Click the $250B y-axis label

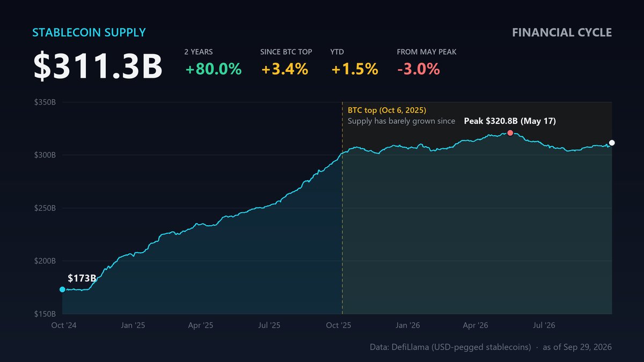click(45, 208)
